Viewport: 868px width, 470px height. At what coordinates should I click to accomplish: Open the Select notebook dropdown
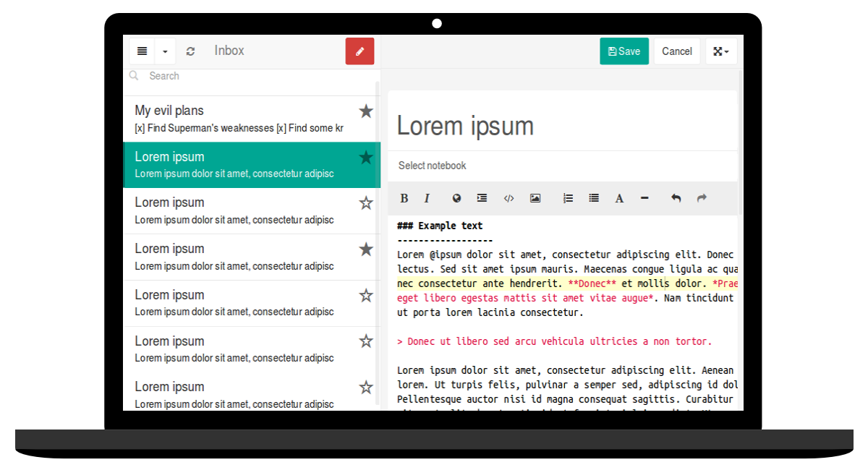(x=432, y=166)
